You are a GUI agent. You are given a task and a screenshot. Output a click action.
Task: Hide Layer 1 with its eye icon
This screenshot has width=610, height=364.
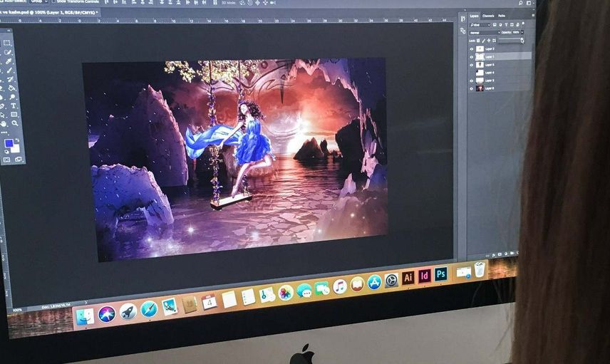pos(472,57)
